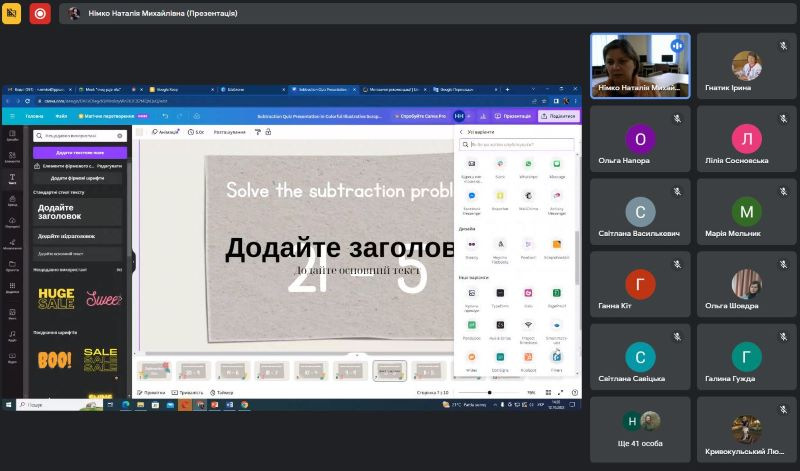
Task: Open the Draw tool in Canva sidebar
Action: 12,244
